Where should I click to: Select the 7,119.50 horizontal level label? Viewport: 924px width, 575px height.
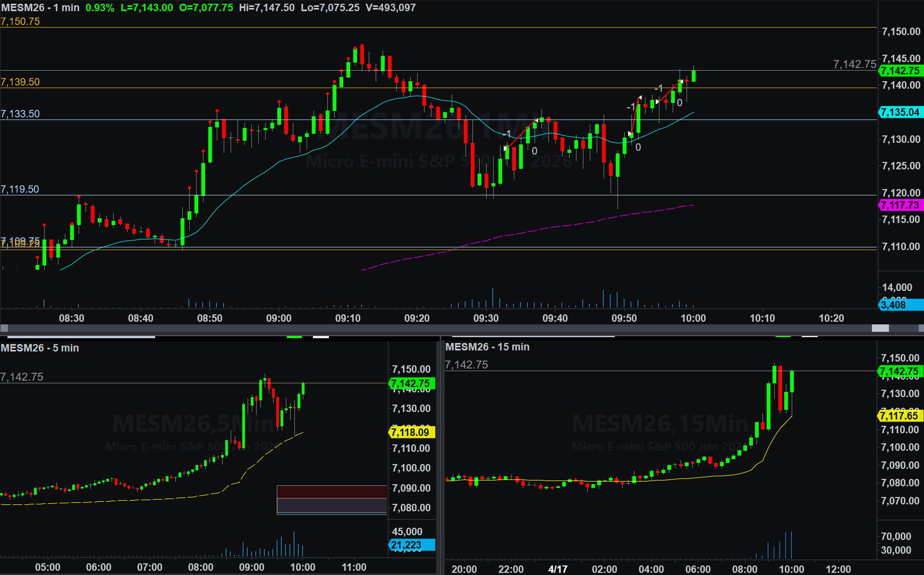pos(20,189)
